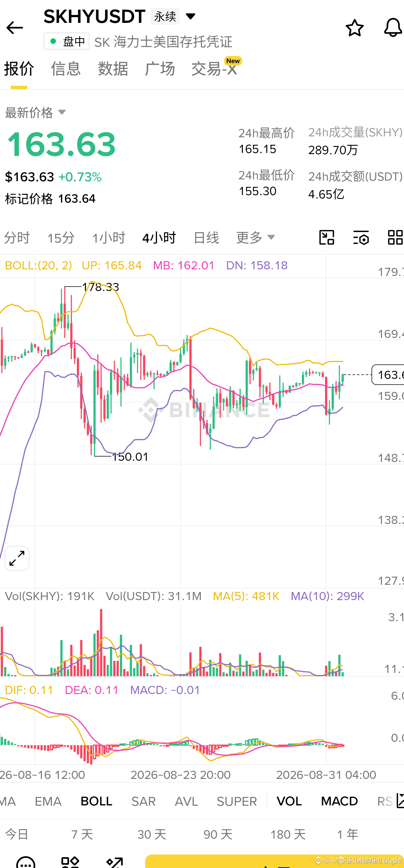Screen dimensions: 404x868
Task: Tap the MB: 162.01 legend value
Action: (184, 265)
